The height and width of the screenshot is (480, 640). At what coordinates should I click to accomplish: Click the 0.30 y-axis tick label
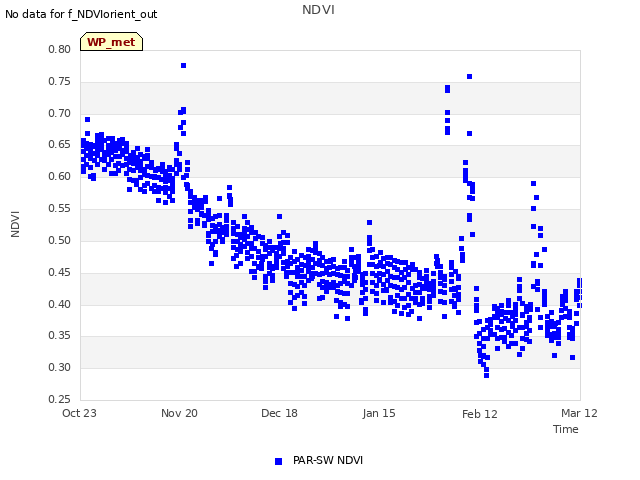60,367
